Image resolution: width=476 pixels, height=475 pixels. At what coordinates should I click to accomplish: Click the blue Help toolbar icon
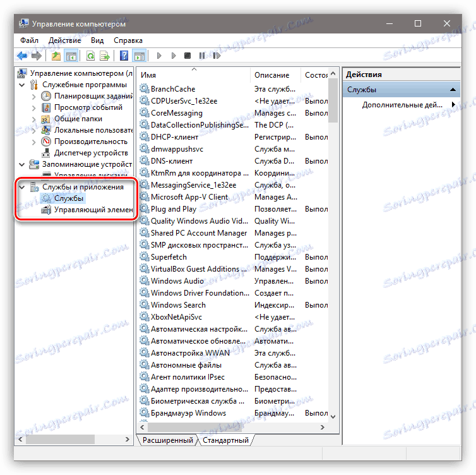(x=124, y=56)
